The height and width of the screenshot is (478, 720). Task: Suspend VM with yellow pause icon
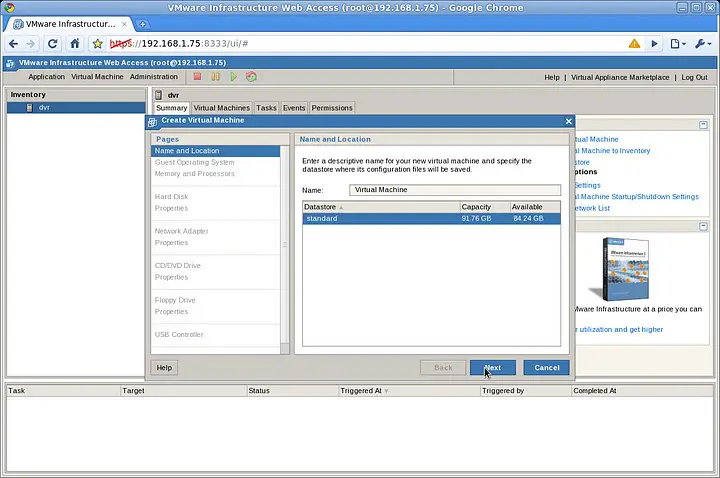[x=215, y=77]
